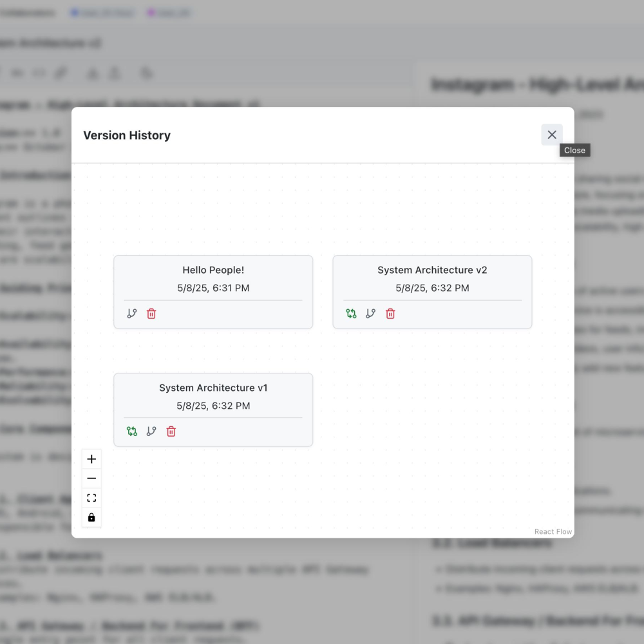The image size is (644, 644).
Task: Click branch icon on System Architecture v1 card
Action: point(151,431)
